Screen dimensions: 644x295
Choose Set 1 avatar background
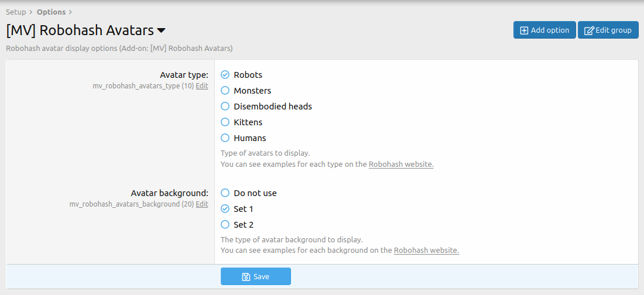[x=225, y=209]
